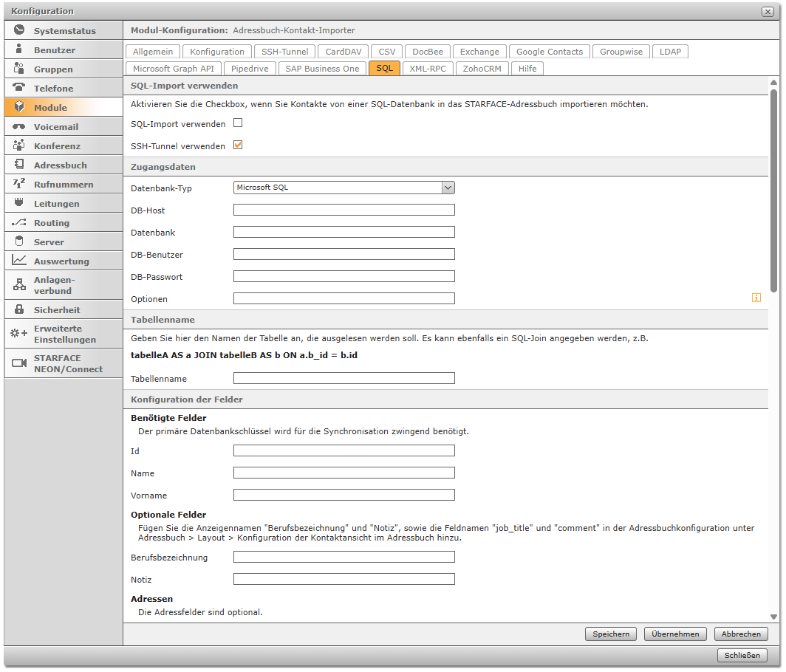The height and width of the screenshot is (672, 786).
Task: Uncheck the SSH-Tunnel verwenden checkbox
Action: coord(238,145)
